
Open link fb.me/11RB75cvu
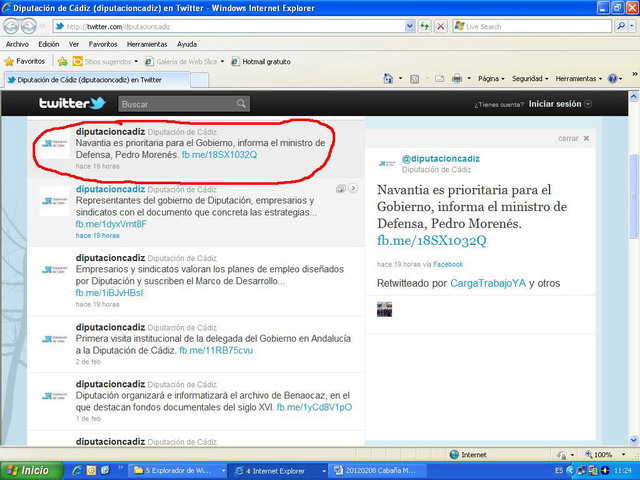click(216, 350)
